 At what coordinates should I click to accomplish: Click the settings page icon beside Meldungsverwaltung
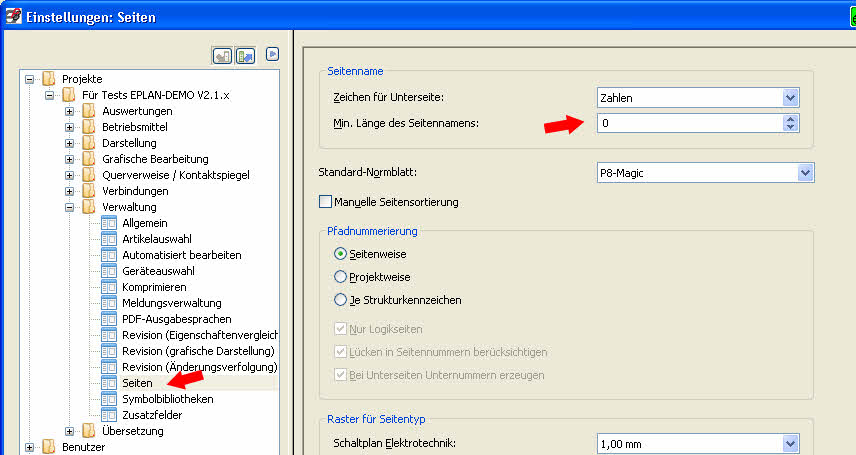pyautogui.click(x=109, y=303)
